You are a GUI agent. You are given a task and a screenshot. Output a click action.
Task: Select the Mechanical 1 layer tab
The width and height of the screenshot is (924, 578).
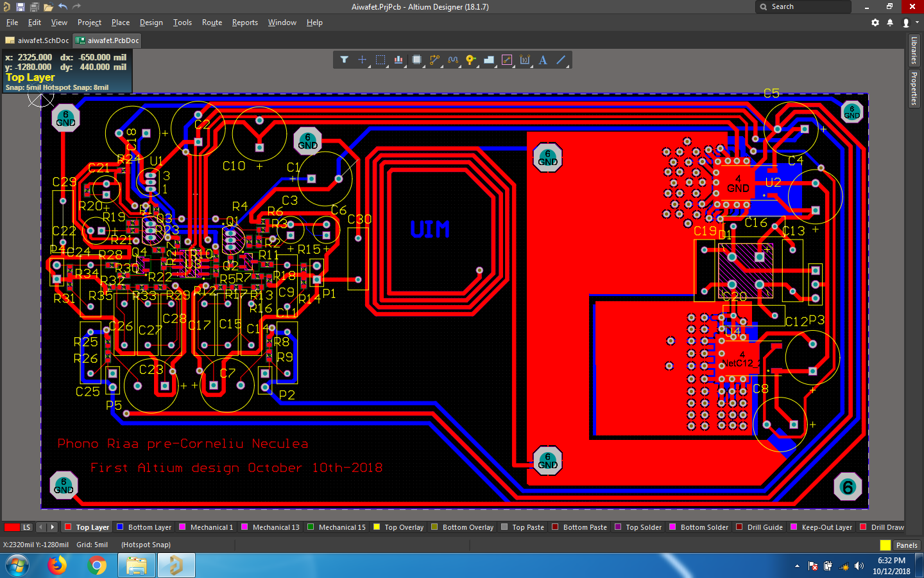pos(206,527)
